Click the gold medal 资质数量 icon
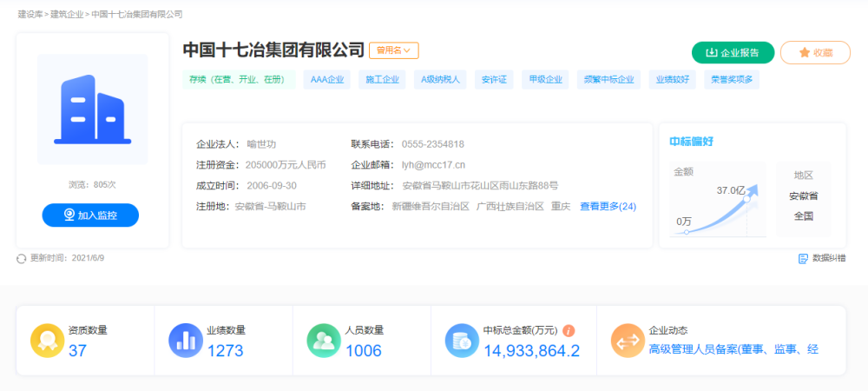Screen dimensions: 868x391 [47, 340]
